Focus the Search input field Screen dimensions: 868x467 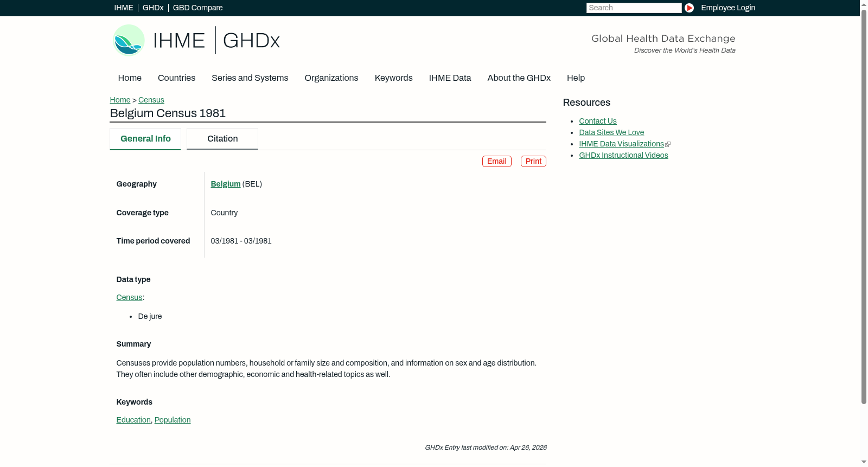pos(634,8)
